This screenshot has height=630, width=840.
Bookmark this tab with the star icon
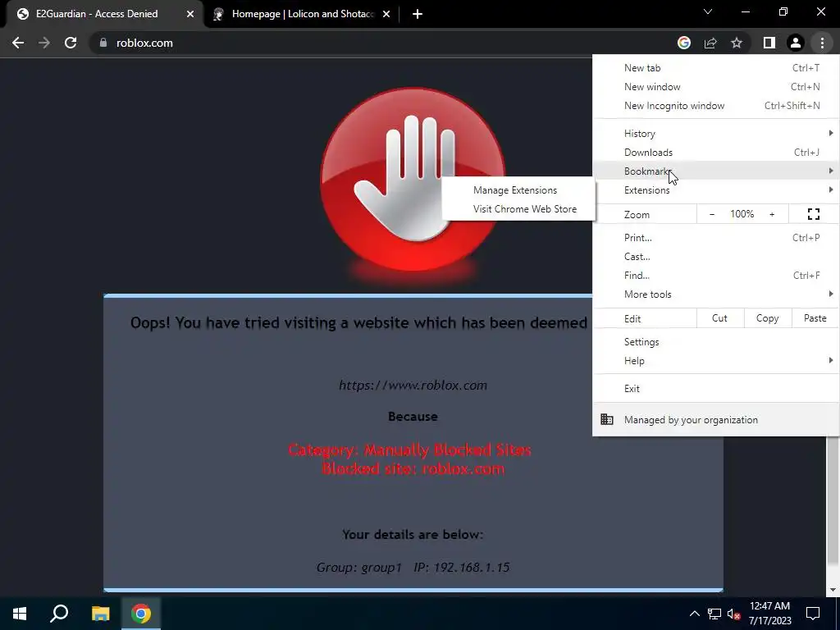737,43
